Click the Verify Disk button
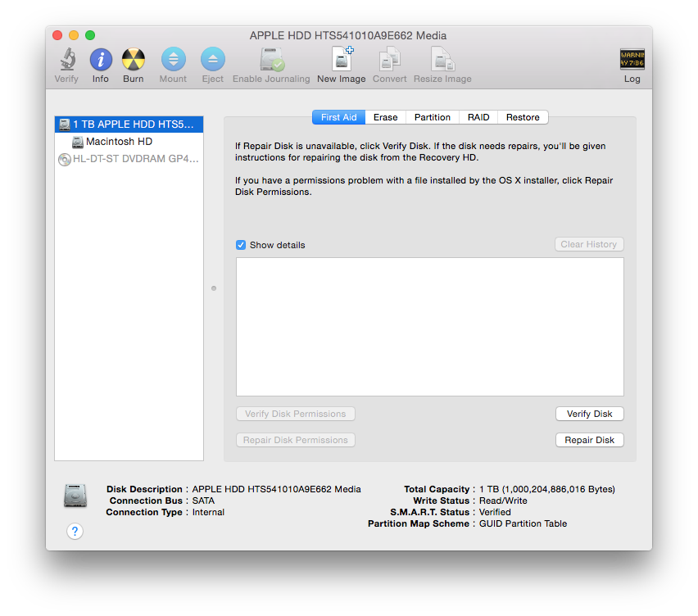 [x=589, y=414]
